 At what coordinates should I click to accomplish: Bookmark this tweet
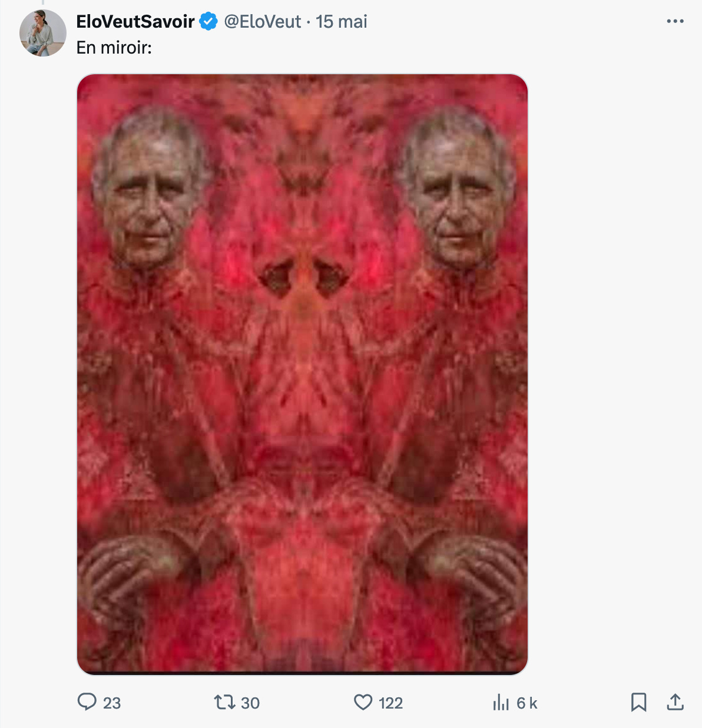tap(638, 702)
